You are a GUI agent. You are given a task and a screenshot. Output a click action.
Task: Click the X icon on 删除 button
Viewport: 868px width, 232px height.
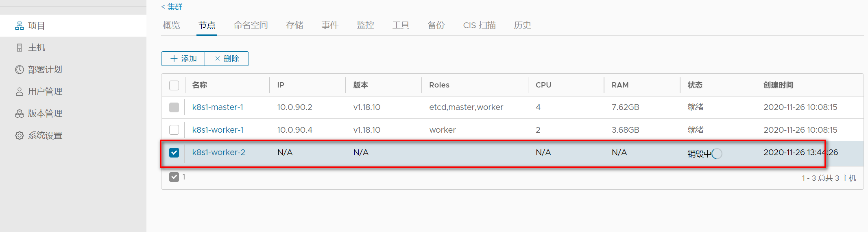218,59
